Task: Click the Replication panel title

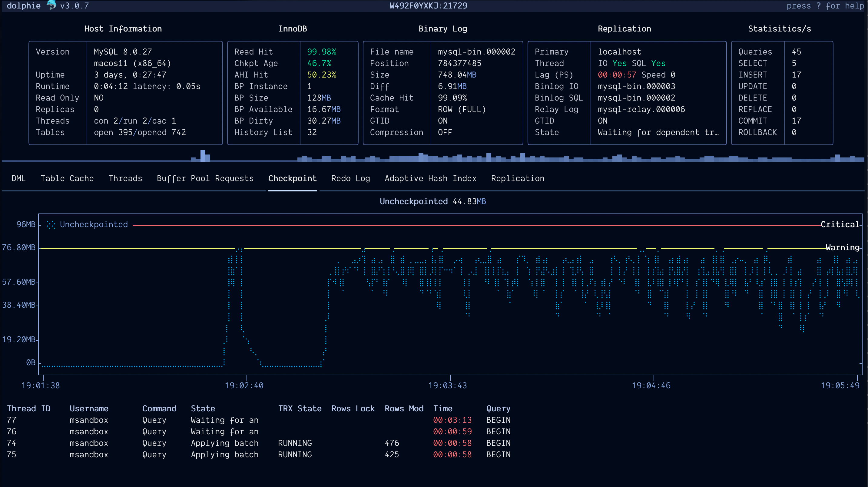Action: pos(625,29)
